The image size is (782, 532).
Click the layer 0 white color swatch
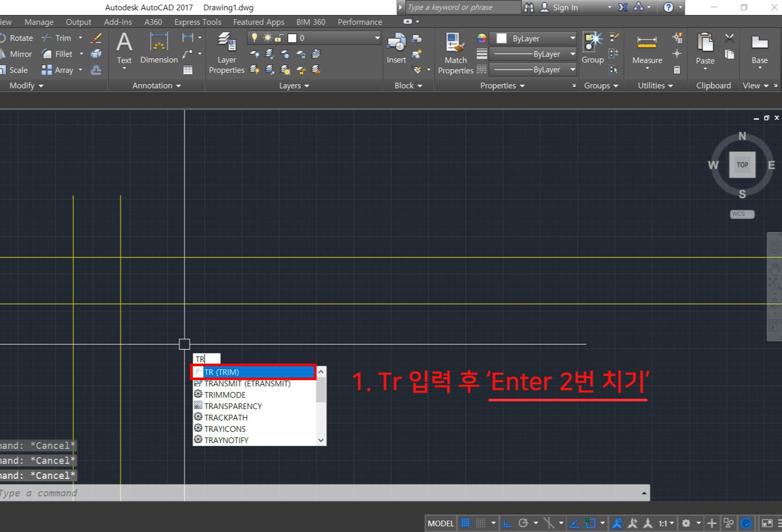tap(292, 38)
